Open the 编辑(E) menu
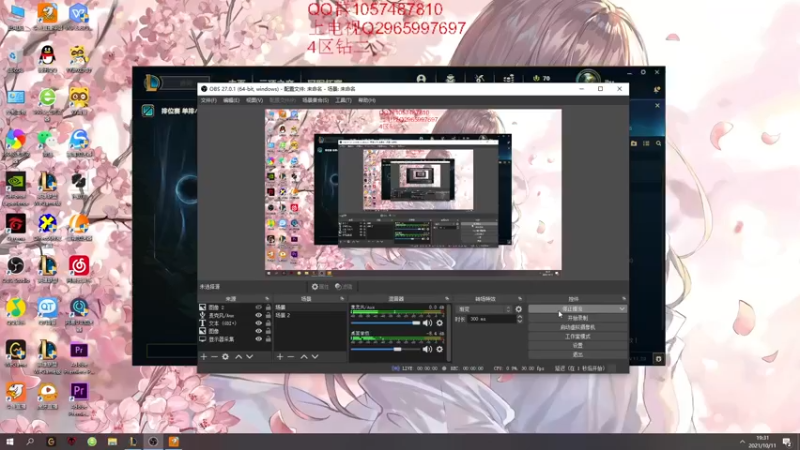Screen dimensions: 800x450 click(231, 101)
